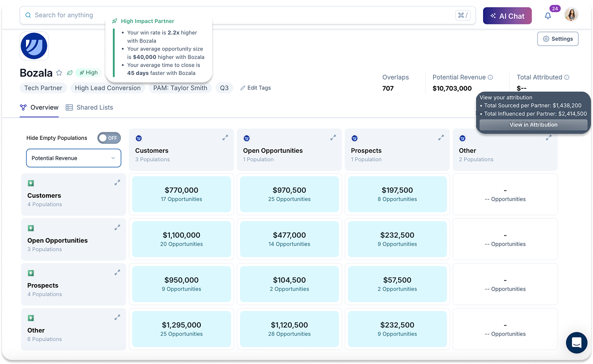Click Bozala icon in Open Opportunities column
Viewport: 593px width, 364px height.
click(247, 138)
